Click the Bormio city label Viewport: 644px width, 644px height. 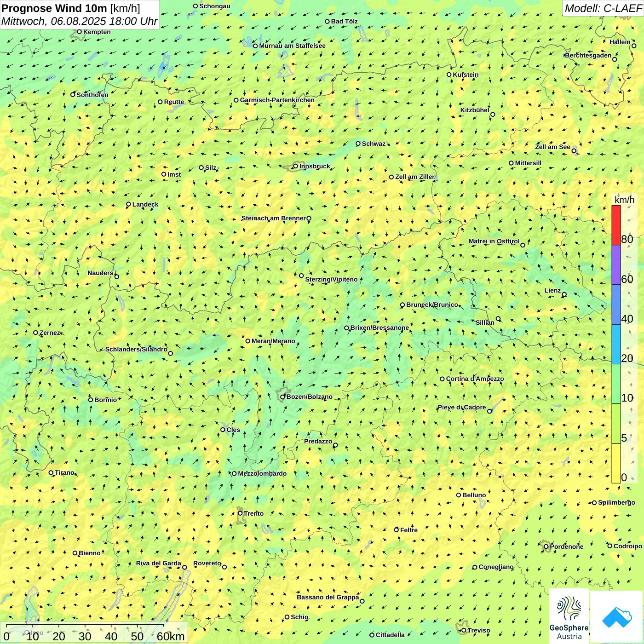point(105,400)
